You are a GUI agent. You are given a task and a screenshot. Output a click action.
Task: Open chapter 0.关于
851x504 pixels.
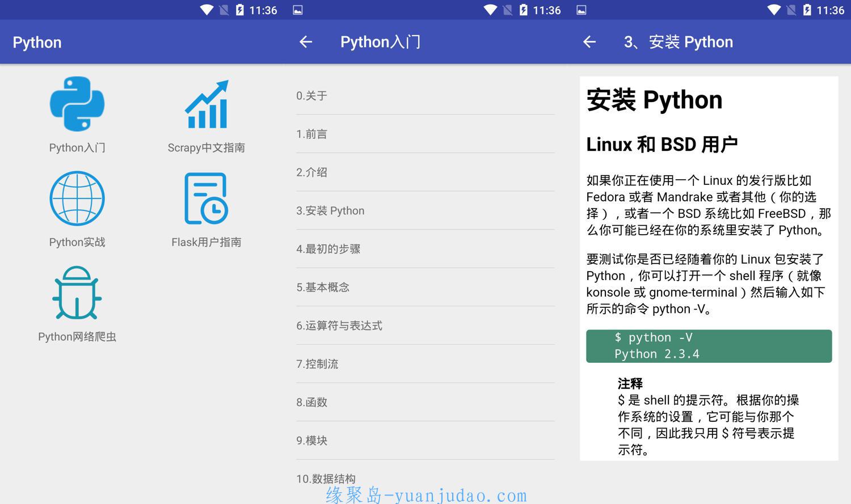click(x=425, y=96)
